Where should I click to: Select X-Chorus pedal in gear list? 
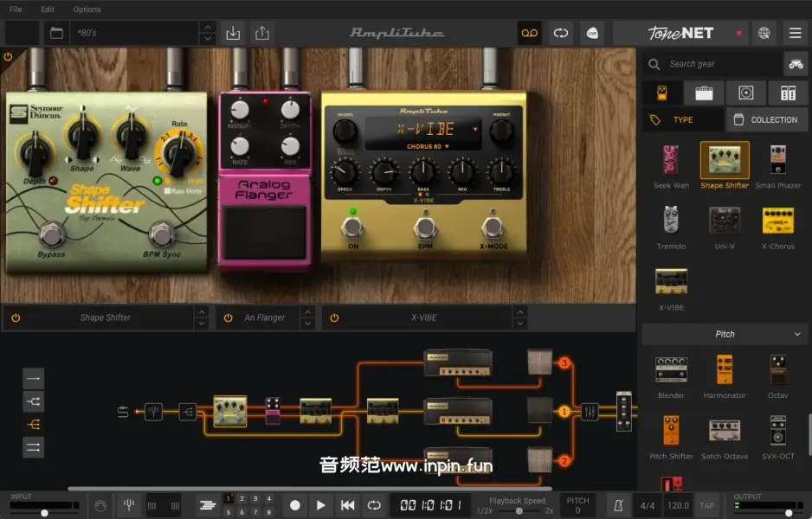point(778,227)
